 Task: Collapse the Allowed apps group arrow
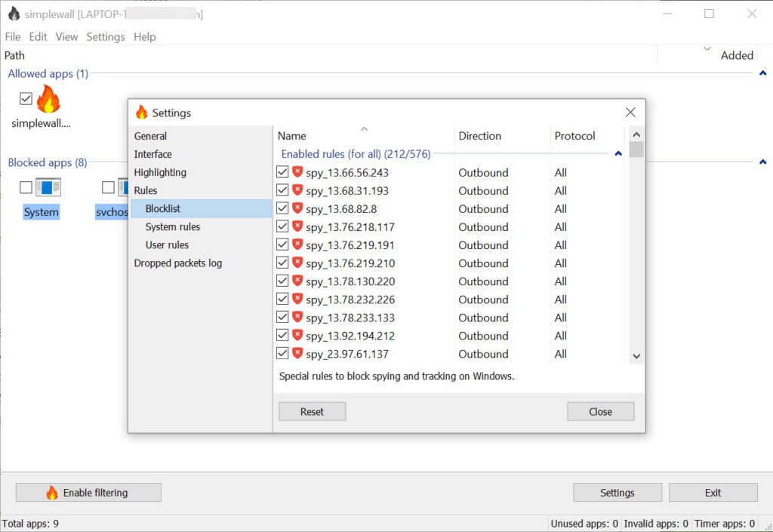click(762, 73)
